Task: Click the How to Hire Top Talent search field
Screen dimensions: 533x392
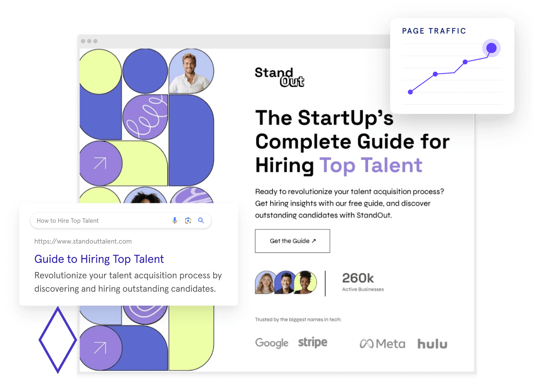Action: coord(121,221)
